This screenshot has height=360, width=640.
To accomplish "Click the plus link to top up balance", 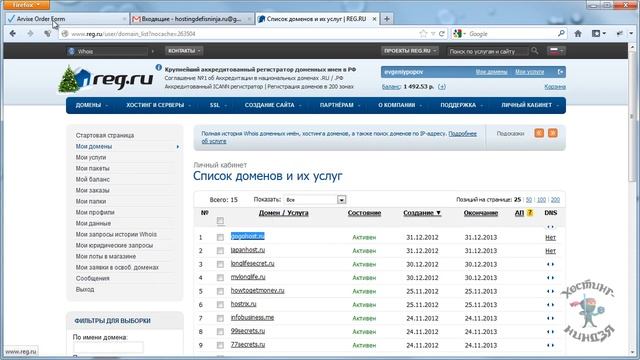I will (x=442, y=87).
